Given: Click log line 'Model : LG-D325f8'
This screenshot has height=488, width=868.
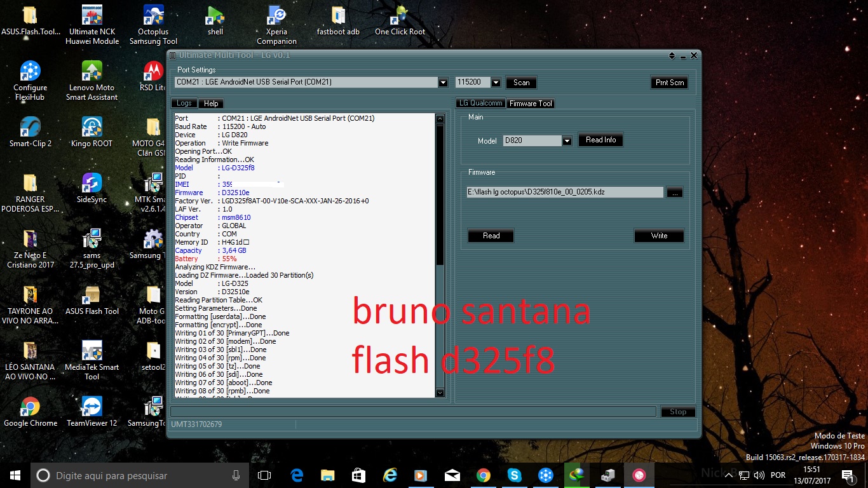Looking at the screenshot, I should [215, 168].
